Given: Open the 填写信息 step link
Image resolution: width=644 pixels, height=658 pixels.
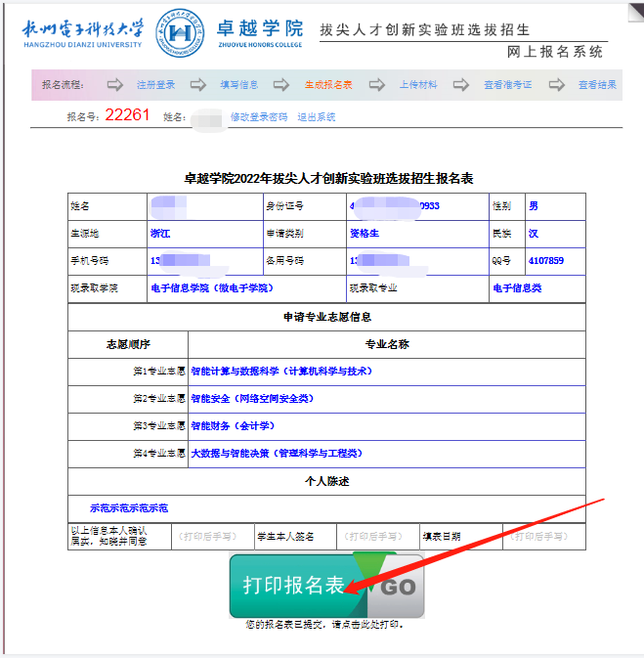Looking at the screenshot, I should pyautogui.click(x=239, y=85).
